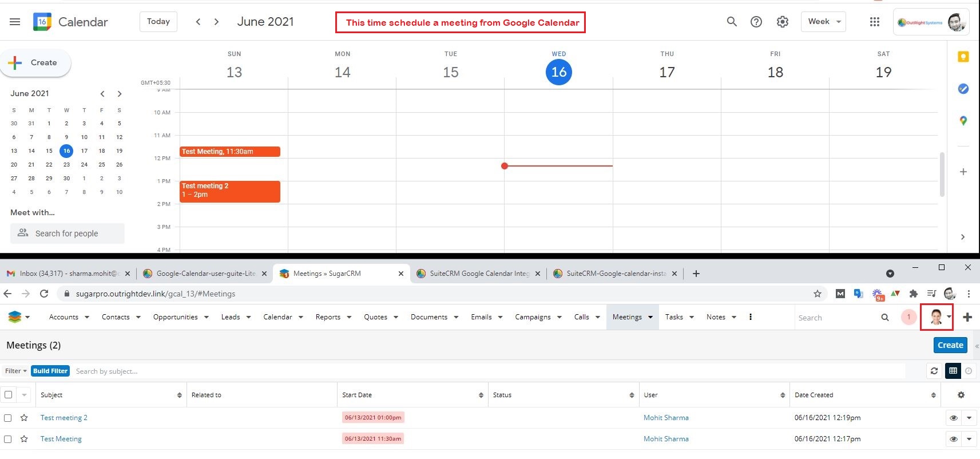This screenshot has width=980, height=459.
Task: Open the Week view dropdown
Action: (824, 22)
